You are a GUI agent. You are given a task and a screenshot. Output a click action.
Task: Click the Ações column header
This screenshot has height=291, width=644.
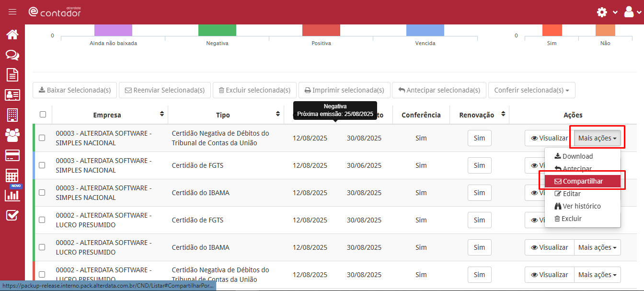(573, 115)
